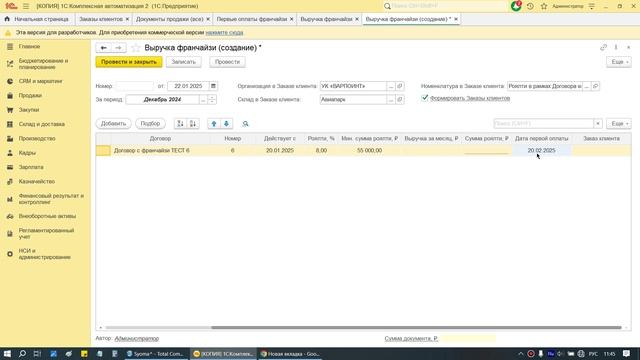Click Провести и закрыть button
640x360 pixels.
129,62
